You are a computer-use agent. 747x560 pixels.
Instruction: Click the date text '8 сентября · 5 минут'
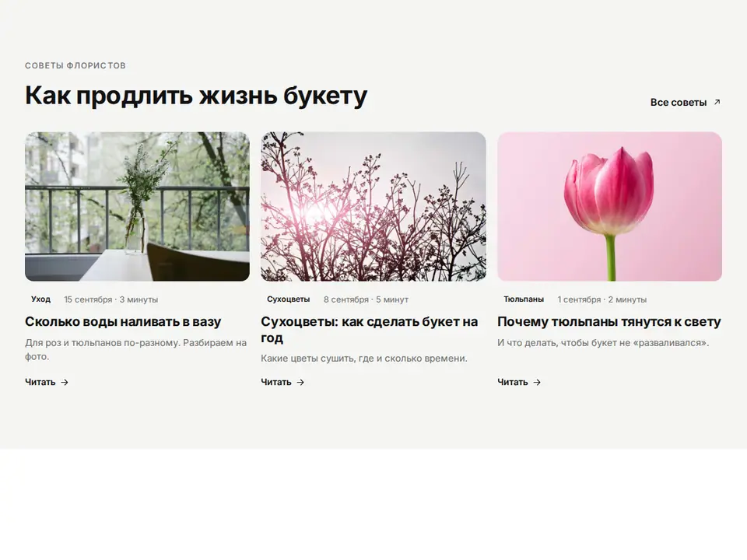click(x=366, y=299)
